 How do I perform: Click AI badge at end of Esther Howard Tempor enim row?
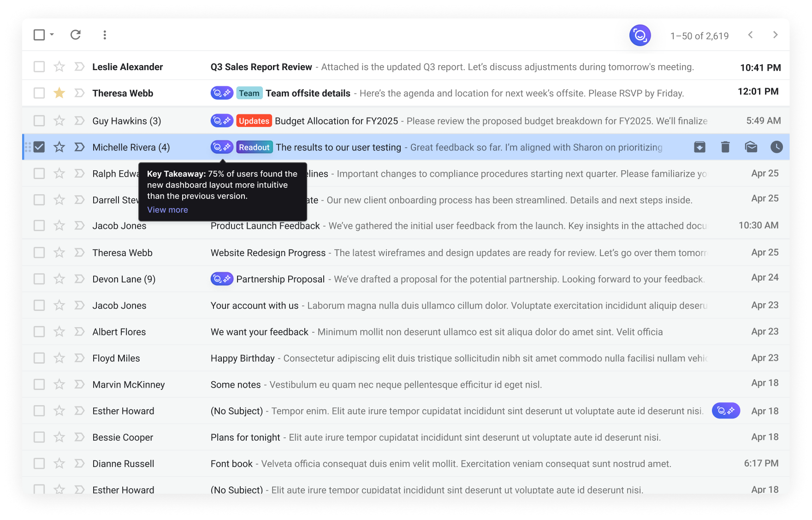[726, 411]
